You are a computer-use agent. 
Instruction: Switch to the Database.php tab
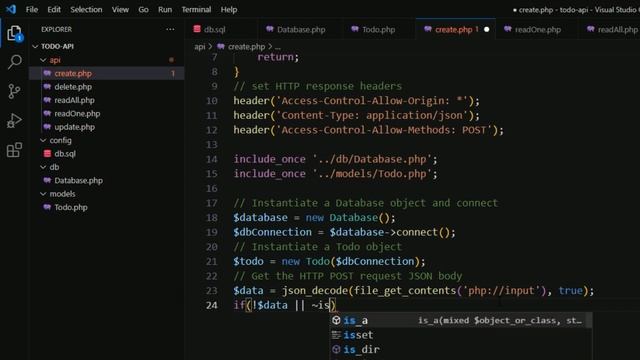point(301,29)
